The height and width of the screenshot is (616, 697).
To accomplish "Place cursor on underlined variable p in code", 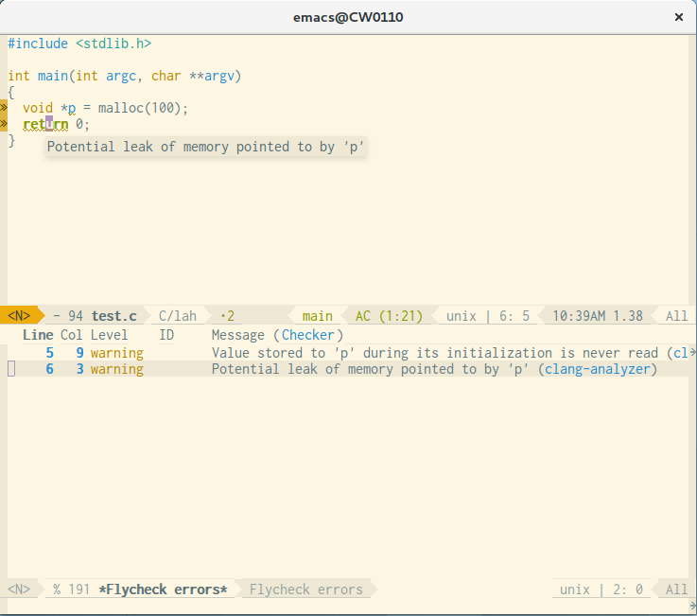I will click(x=72, y=108).
